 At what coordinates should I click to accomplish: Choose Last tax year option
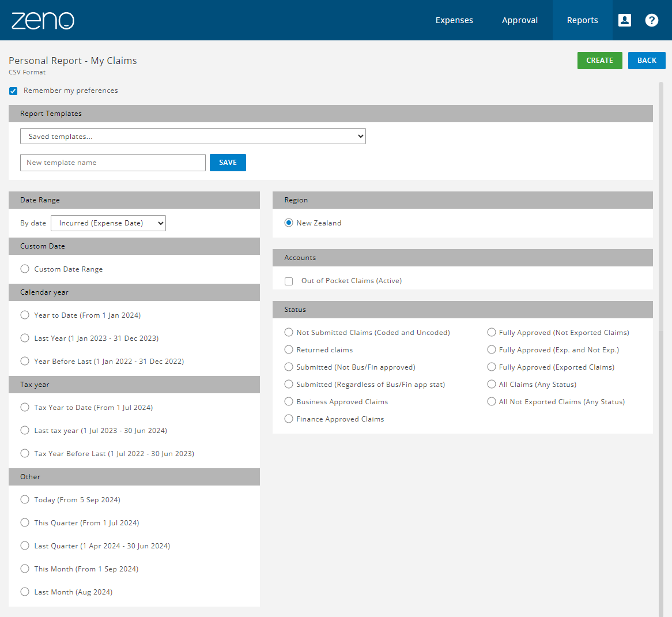coord(25,431)
